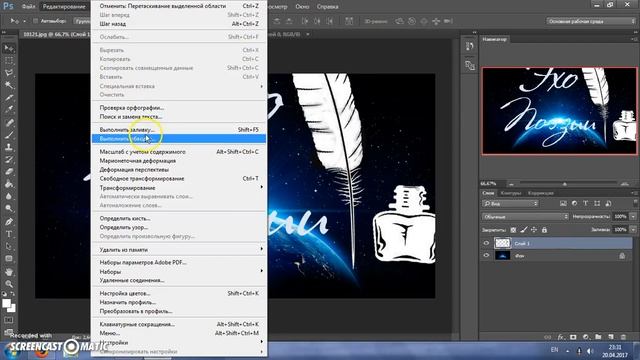The width and height of the screenshot is (640, 360).
Task: Choose Определить кисть menu entry
Action: click(179, 218)
